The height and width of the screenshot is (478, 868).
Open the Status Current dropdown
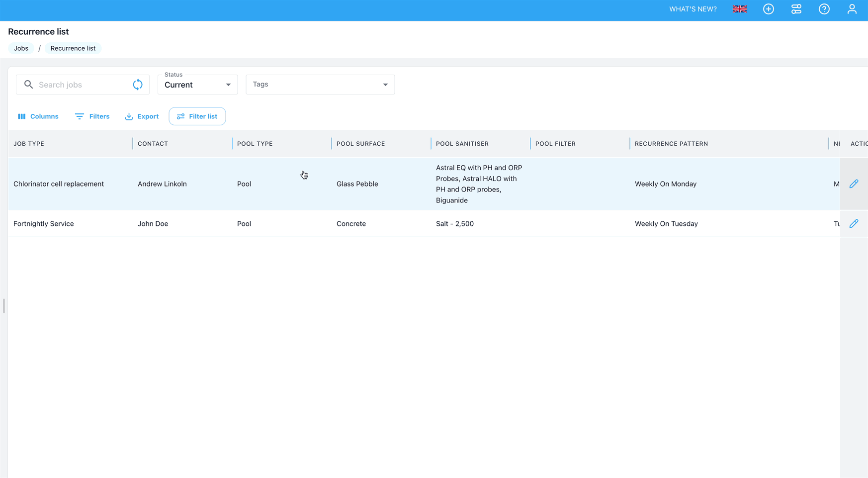197,85
